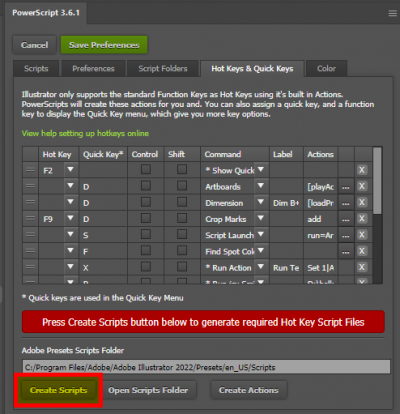The width and height of the screenshot is (400, 414).
Task: Expand the Dimension command dropdown
Action: (x=261, y=202)
